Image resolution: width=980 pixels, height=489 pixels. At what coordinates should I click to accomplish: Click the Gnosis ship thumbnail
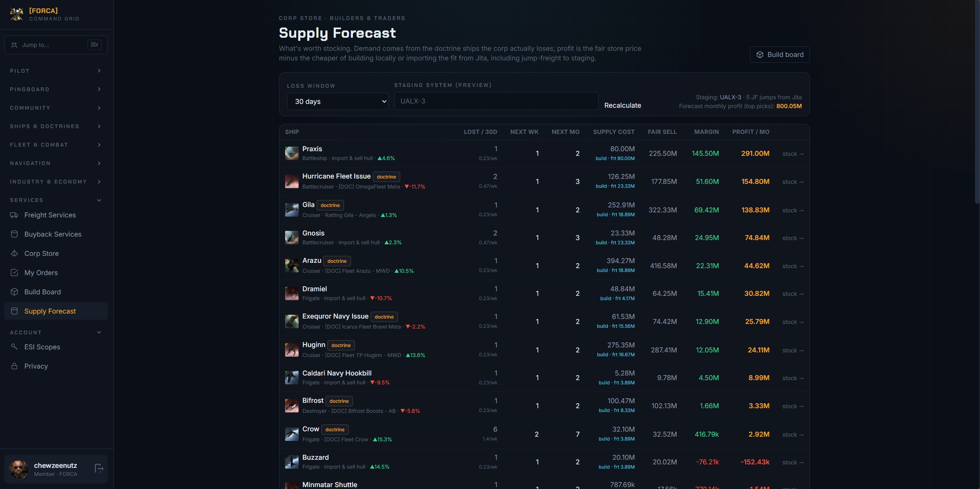pyautogui.click(x=292, y=237)
